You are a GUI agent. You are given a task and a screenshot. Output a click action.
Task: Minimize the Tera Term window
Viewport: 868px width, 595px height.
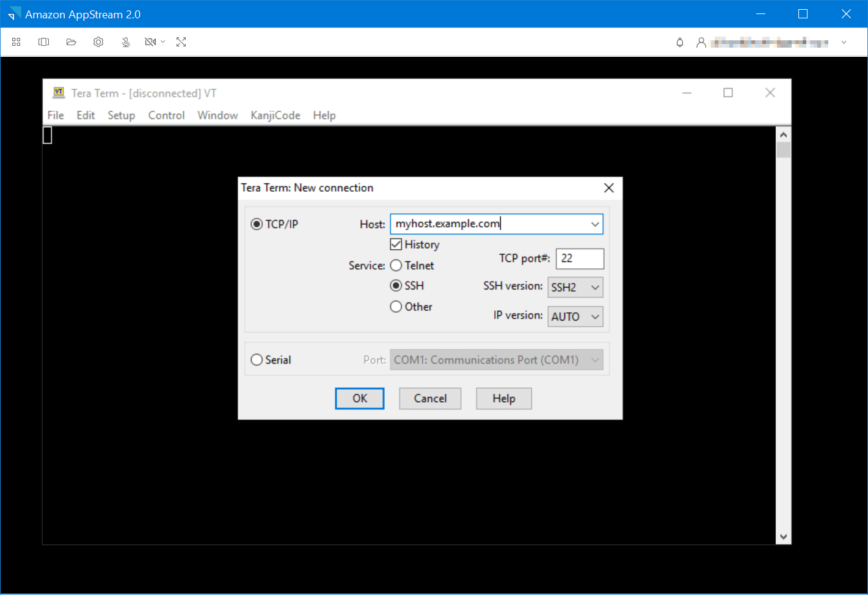pos(687,93)
